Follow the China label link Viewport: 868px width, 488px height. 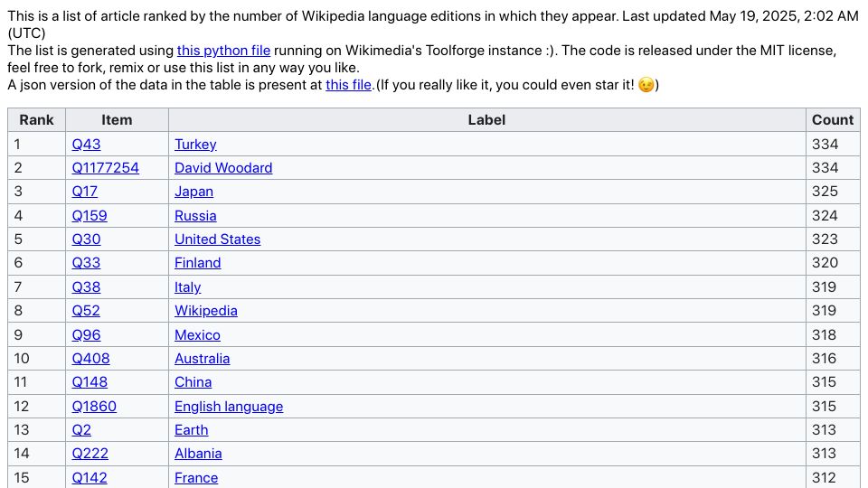tap(193, 381)
